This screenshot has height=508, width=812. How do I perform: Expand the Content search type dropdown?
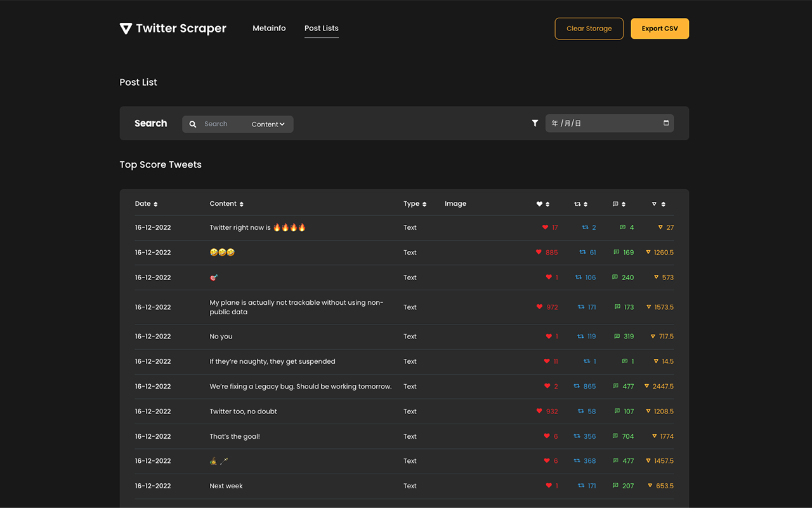(268, 124)
